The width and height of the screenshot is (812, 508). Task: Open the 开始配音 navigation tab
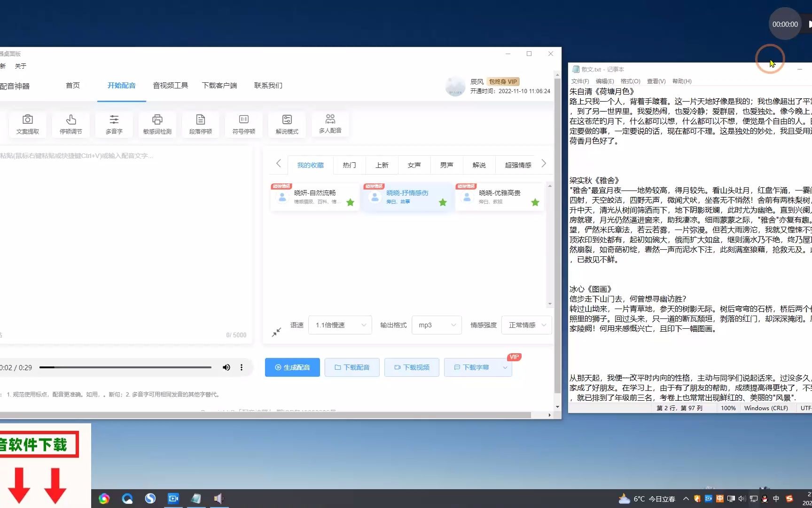[x=122, y=85]
